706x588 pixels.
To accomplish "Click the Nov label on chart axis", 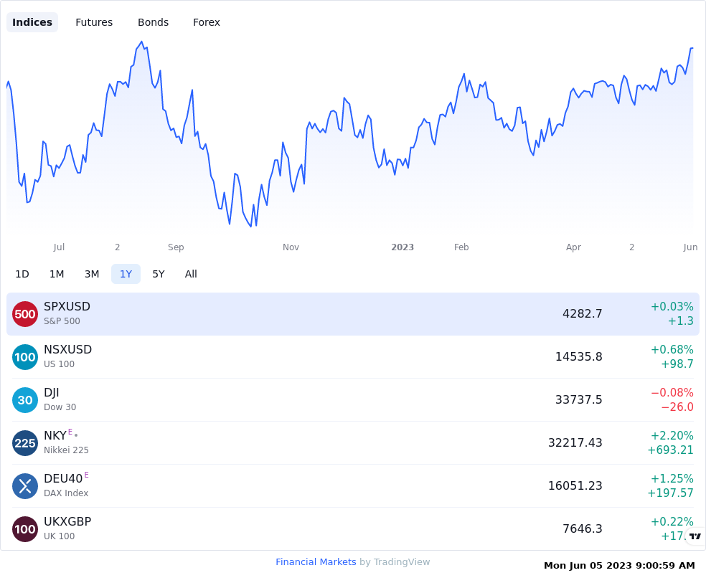I will [291, 247].
